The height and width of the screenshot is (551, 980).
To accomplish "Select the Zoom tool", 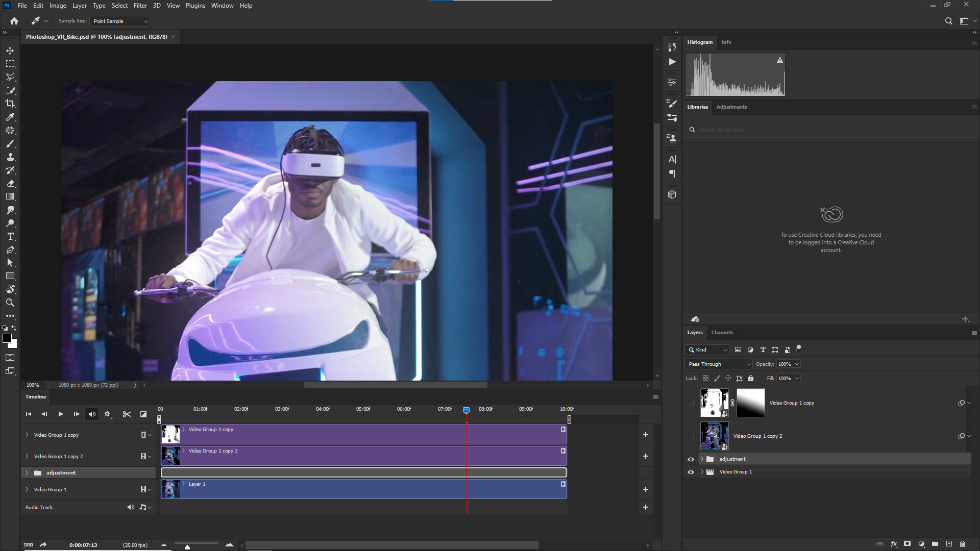I will tap(10, 303).
